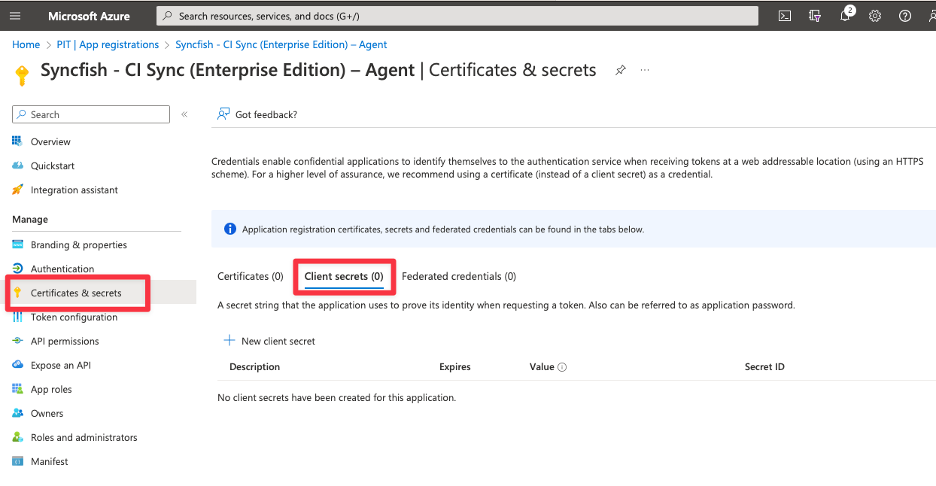Click the Integration assistant rocket icon
The width and height of the screenshot is (936, 486).
(17, 189)
